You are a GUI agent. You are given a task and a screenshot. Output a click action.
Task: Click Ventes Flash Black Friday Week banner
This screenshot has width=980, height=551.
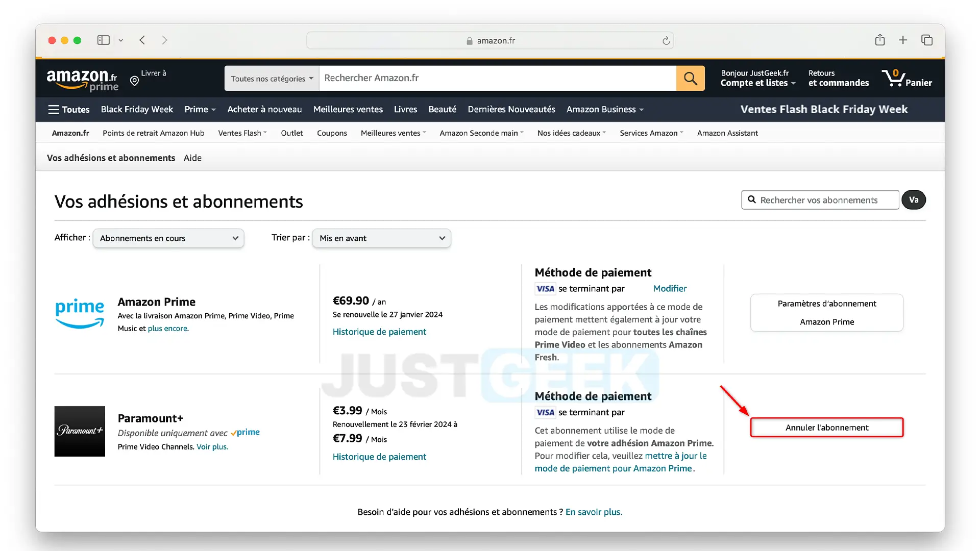click(x=824, y=109)
